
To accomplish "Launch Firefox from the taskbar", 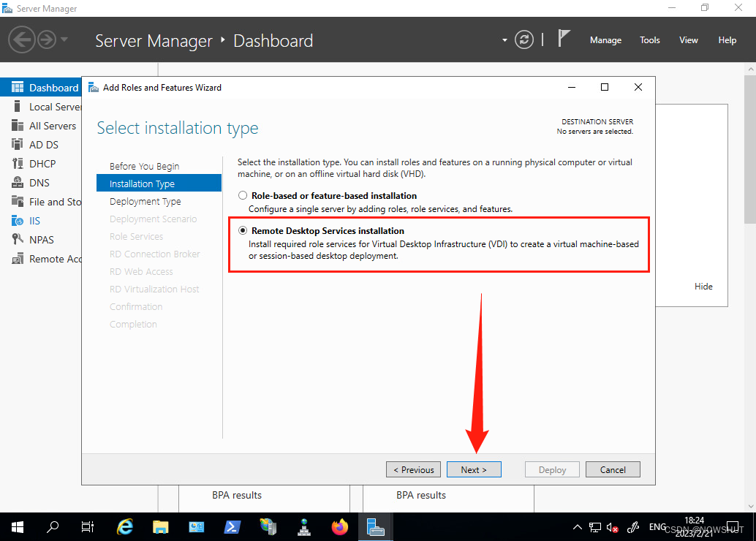I will 340,527.
